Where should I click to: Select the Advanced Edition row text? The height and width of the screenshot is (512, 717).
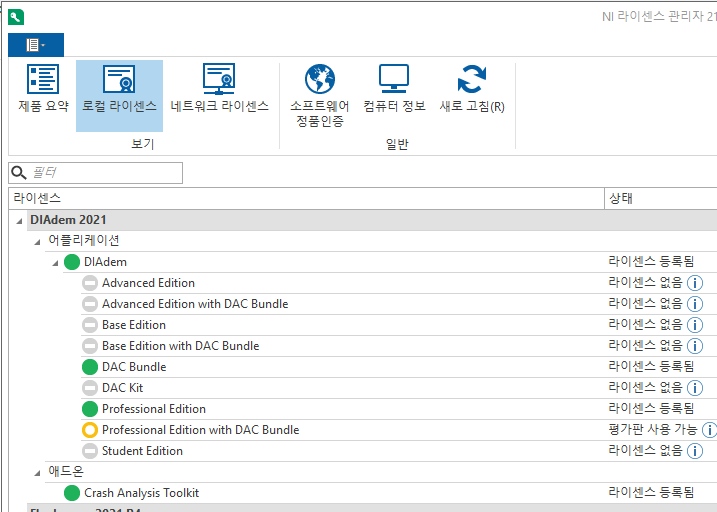(148, 283)
